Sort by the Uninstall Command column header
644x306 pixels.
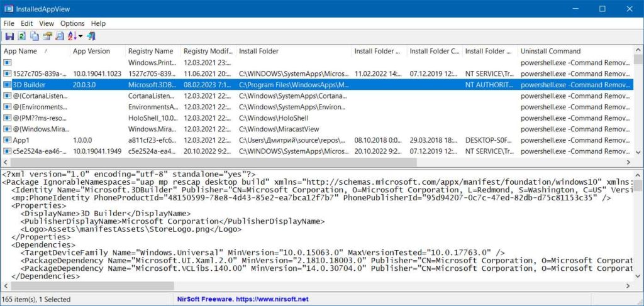click(x=550, y=51)
